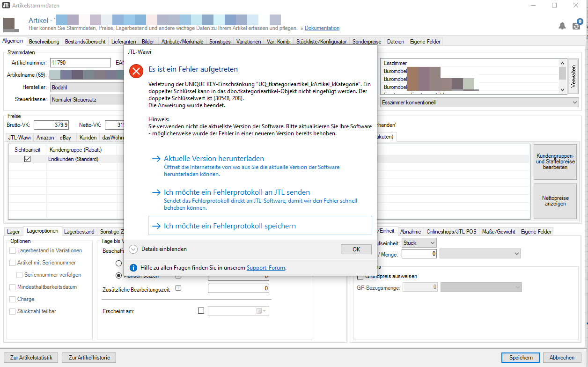This screenshot has width=588, height=367.
Task: Click the Abbrechen button
Action: 562,358
